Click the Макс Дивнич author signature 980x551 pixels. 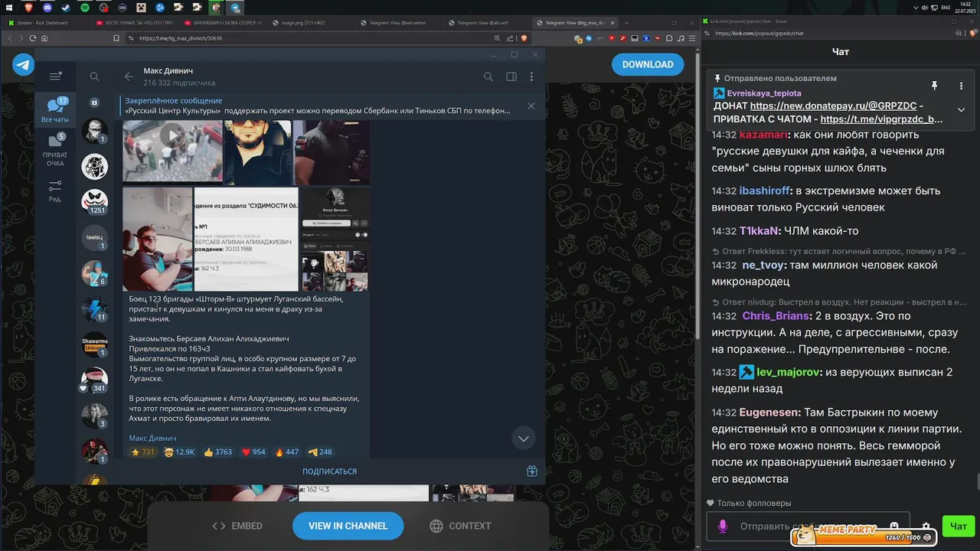(152, 439)
